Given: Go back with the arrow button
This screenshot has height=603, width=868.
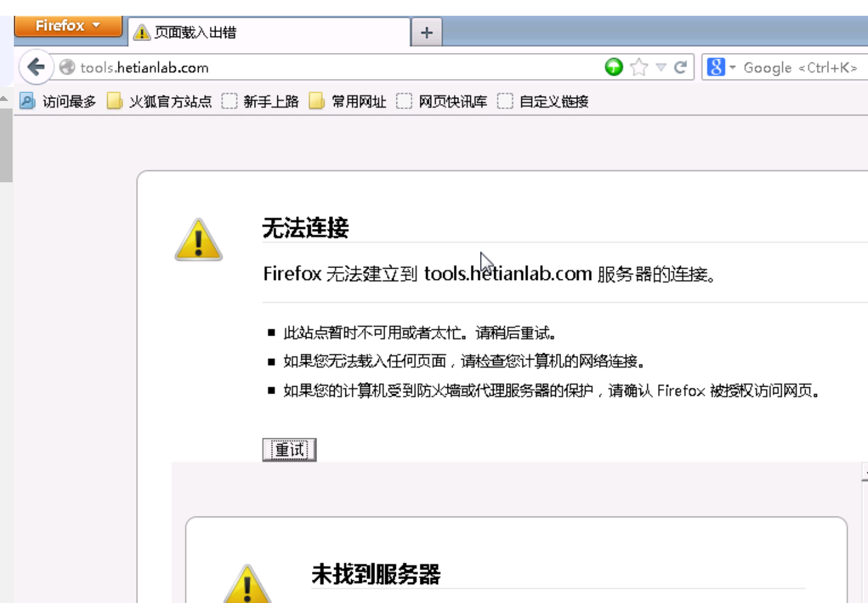Looking at the screenshot, I should click(x=36, y=67).
